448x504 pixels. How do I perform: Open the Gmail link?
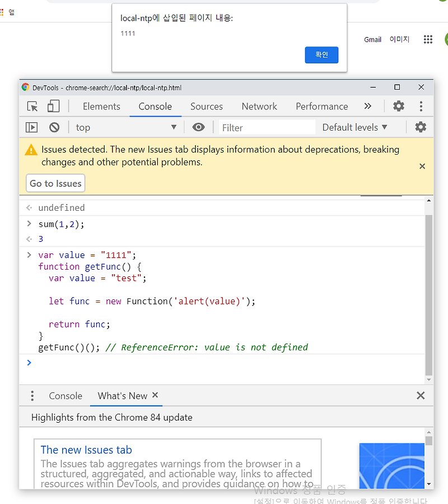point(372,40)
